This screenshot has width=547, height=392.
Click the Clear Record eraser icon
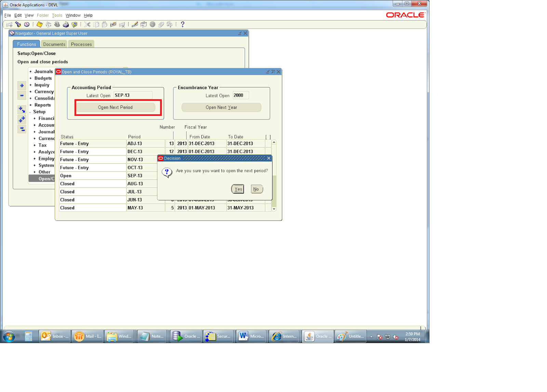(x=113, y=25)
